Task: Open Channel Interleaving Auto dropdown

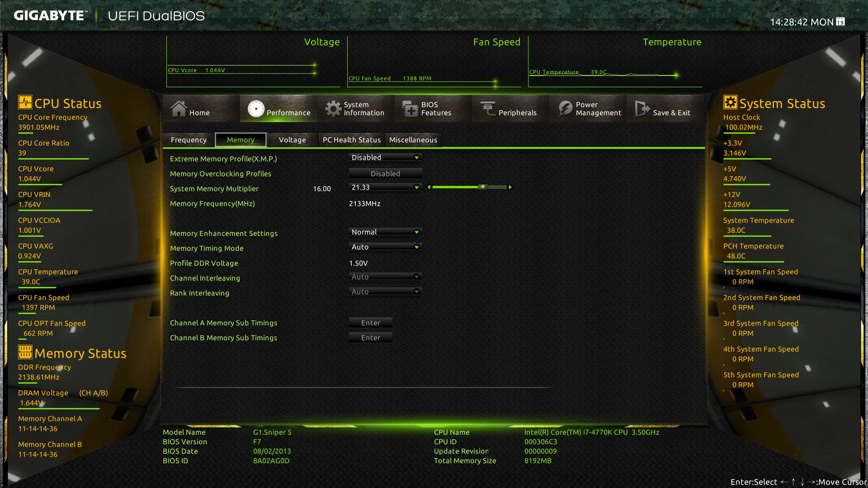Action: [385, 277]
